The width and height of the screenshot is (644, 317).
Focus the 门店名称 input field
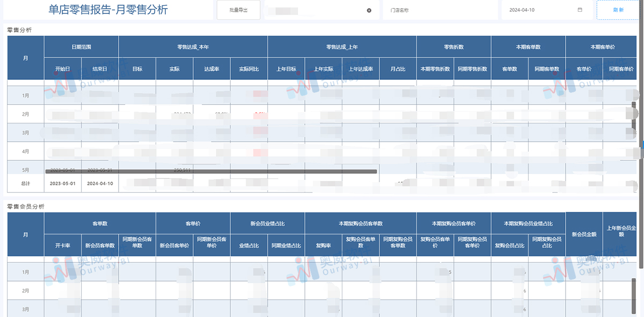[x=439, y=10]
